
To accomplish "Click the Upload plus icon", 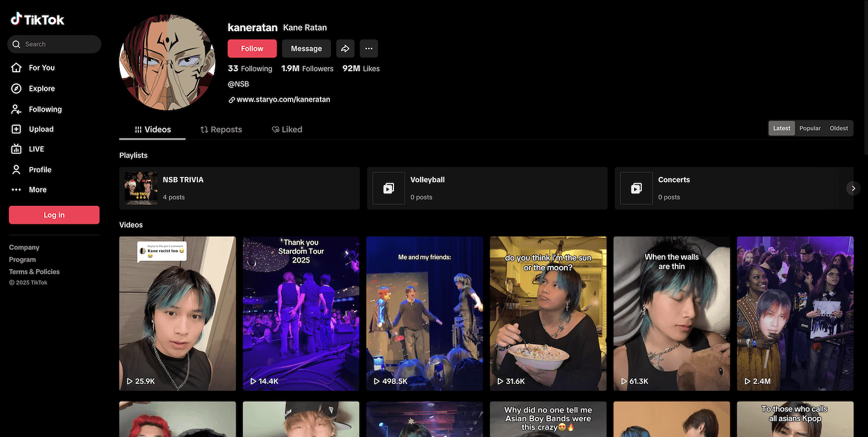I will (x=17, y=129).
